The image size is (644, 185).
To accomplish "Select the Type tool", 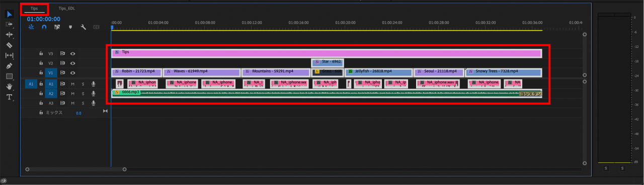I will click(x=9, y=97).
